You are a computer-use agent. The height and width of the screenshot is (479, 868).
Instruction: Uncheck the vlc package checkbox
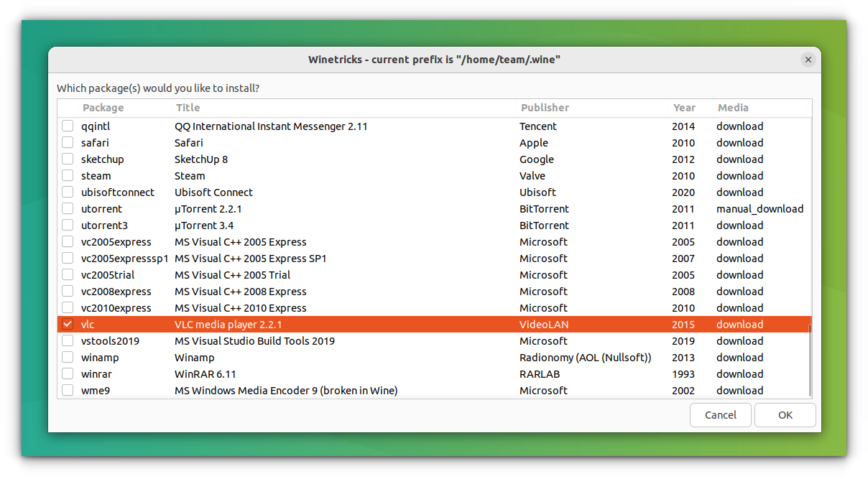tap(68, 325)
